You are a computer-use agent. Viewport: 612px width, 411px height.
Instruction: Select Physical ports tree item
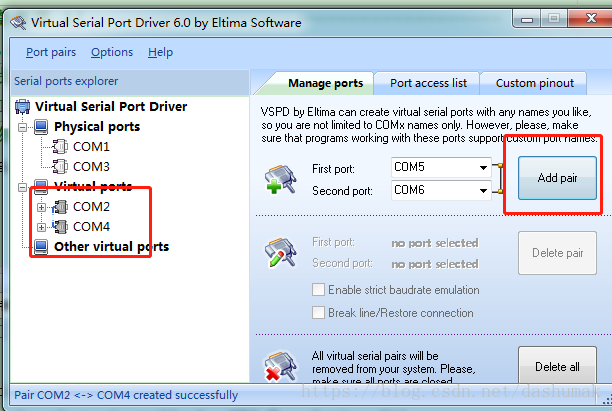coord(97,127)
